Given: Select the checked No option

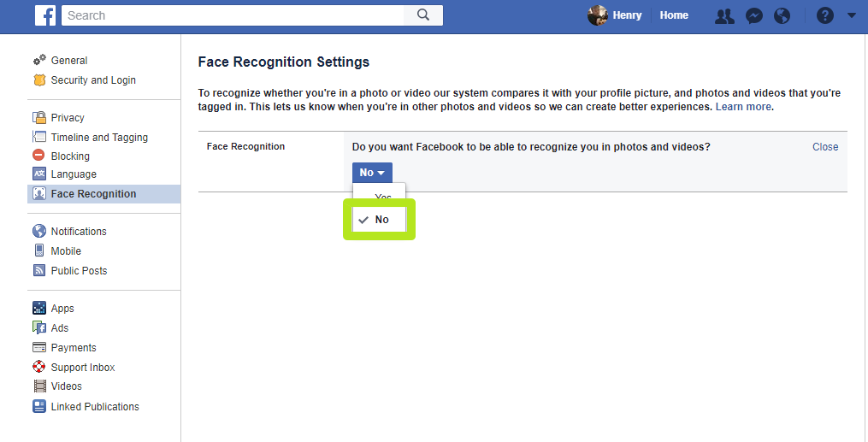Looking at the screenshot, I should click(380, 220).
